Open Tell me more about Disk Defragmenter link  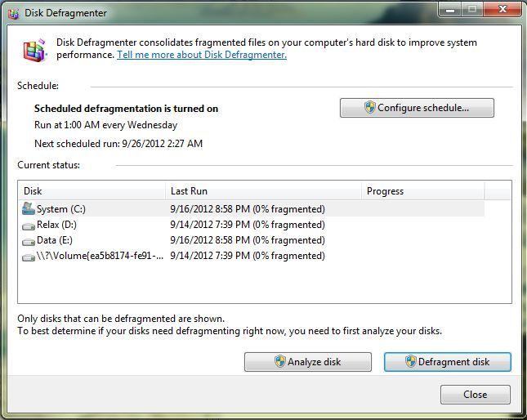point(202,55)
